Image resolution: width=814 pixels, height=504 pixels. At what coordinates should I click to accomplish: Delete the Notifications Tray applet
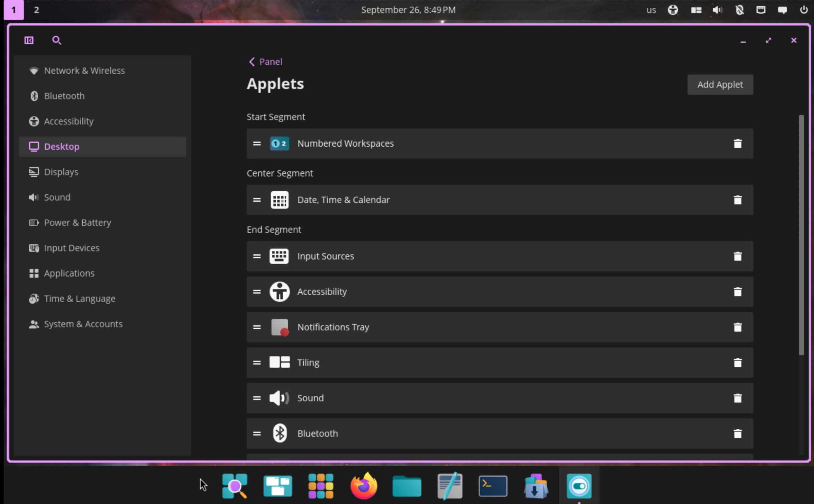tap(737, 327)
